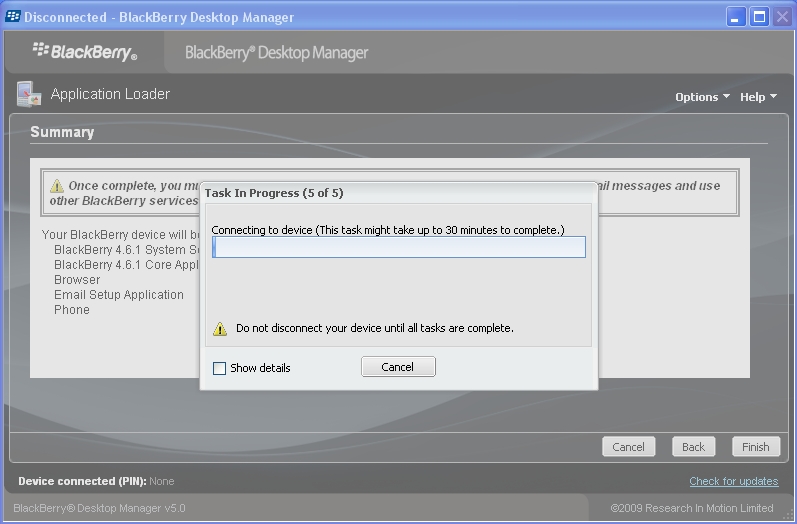Screen dimensions: 797x524
Task: Minimize the Desktop Manager window
Action: [735, 17]
